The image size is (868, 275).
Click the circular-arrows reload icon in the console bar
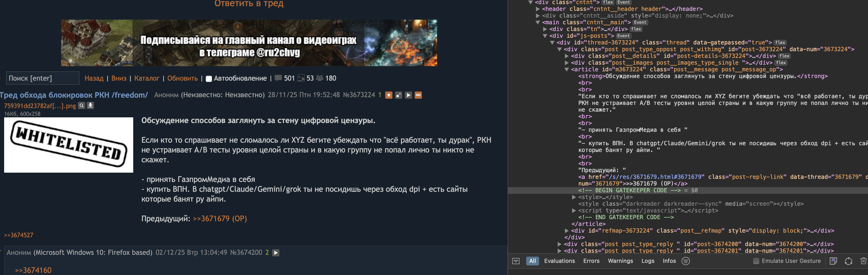coord(848,261)
